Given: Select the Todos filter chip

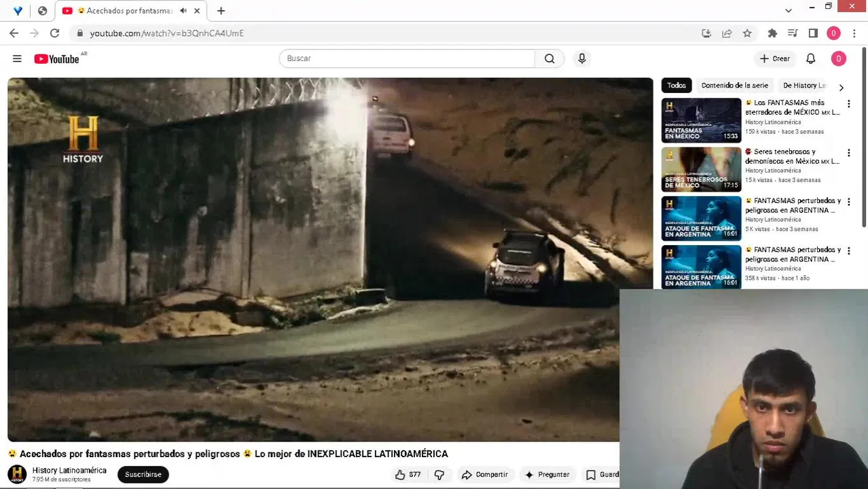Looking at the screenshot, I should click(676, 86).
